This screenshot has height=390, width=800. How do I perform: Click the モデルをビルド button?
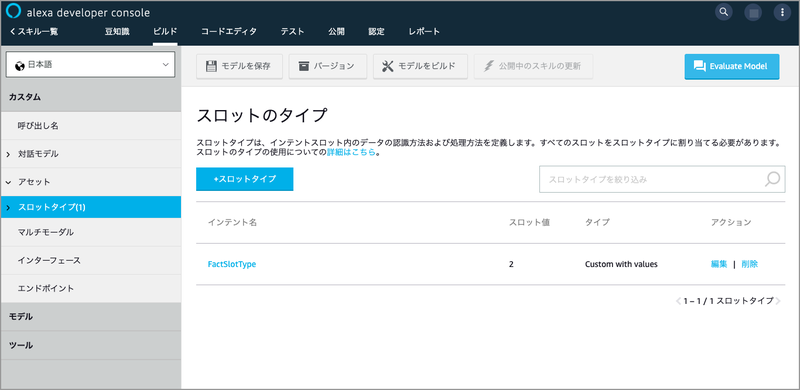(x=420, y=66)
